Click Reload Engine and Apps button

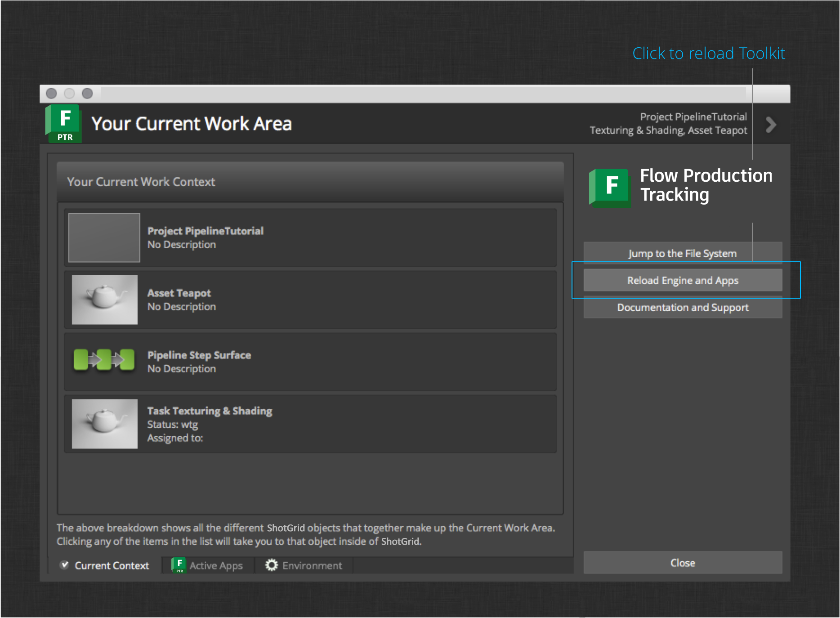pyautogui.click(x=683, y=280)
